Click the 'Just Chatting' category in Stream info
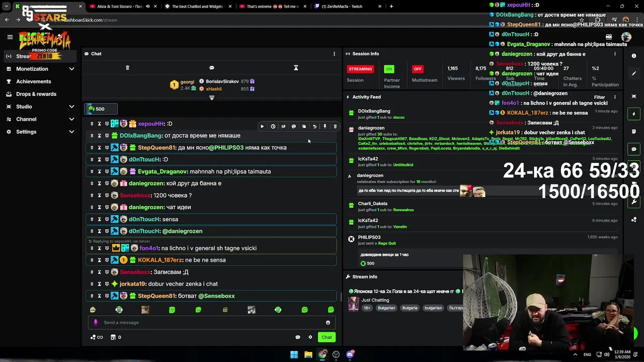Screen dimensions: 644x362 (375, 300)
